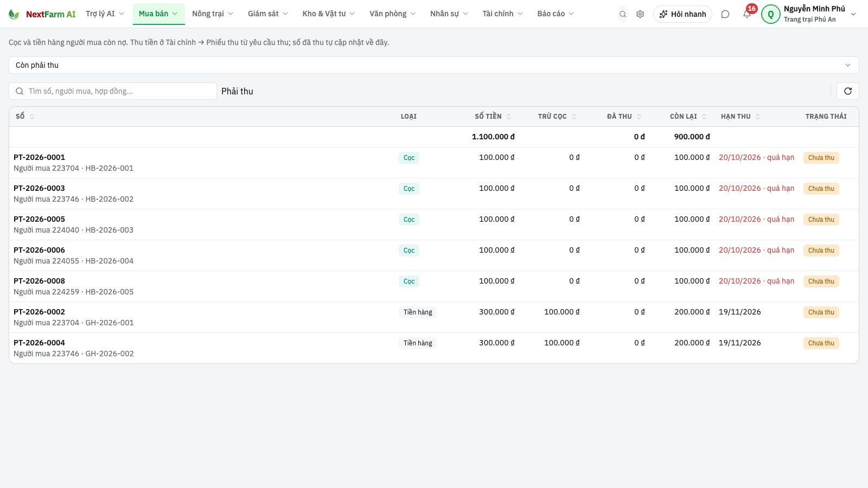
Task: Open receipt PT-2026-0006
Action: 39,250
